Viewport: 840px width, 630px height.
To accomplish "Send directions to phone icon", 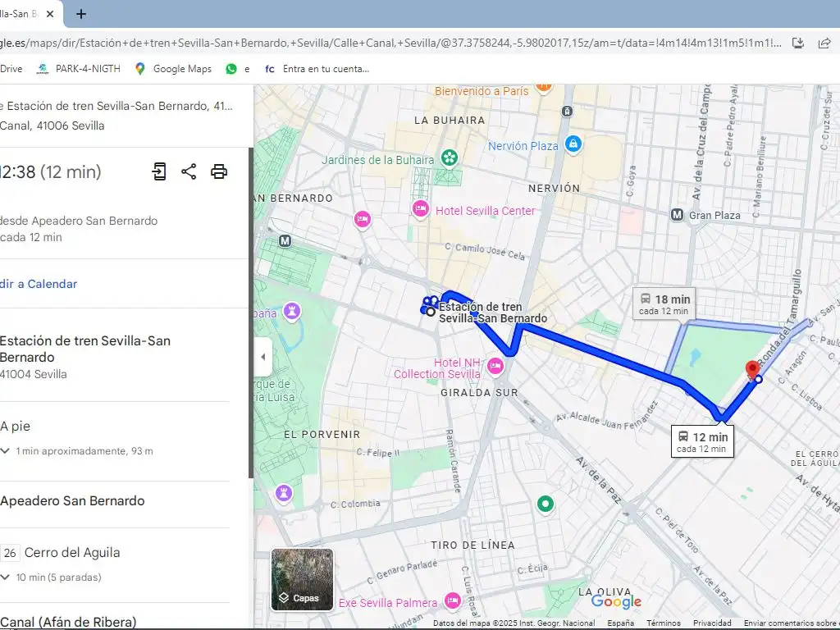I will click(x=159, y=171).
